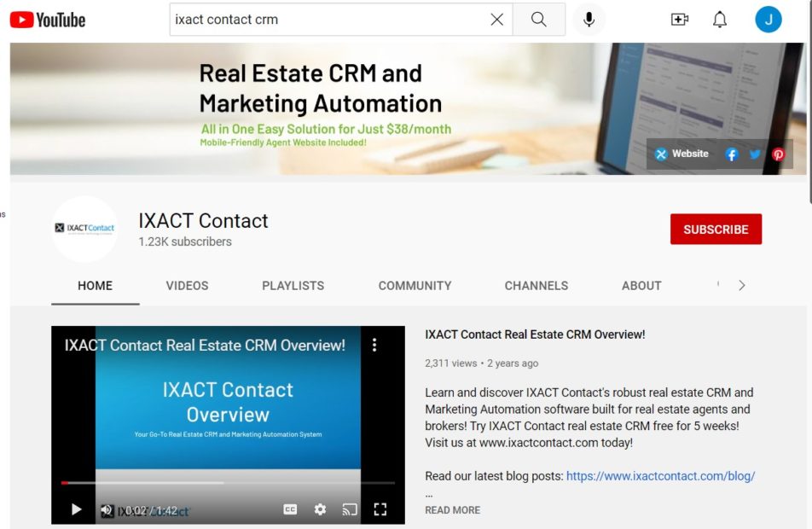This screenshot has width=812, height=529.
Task: Click the magnifying glass search button
Action: click(x=538, y=20)
